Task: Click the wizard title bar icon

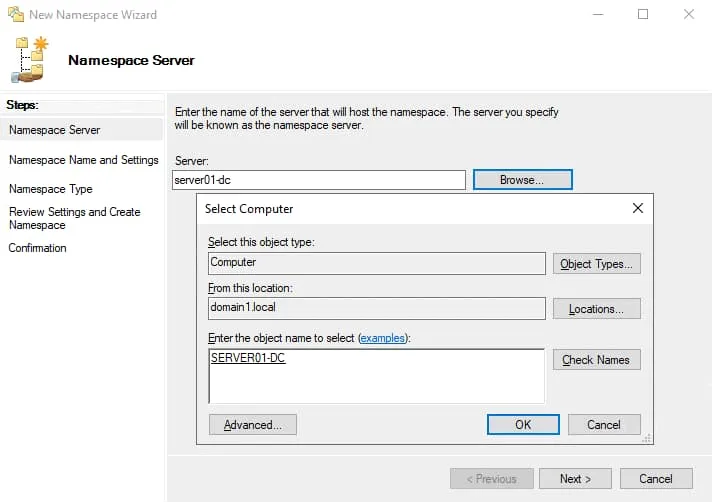Action: 14,15
